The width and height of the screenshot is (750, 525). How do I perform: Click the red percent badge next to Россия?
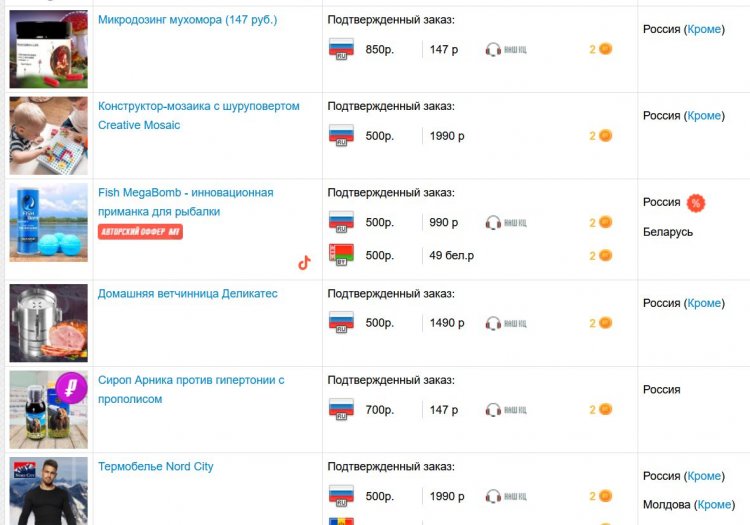click(696, 203)
